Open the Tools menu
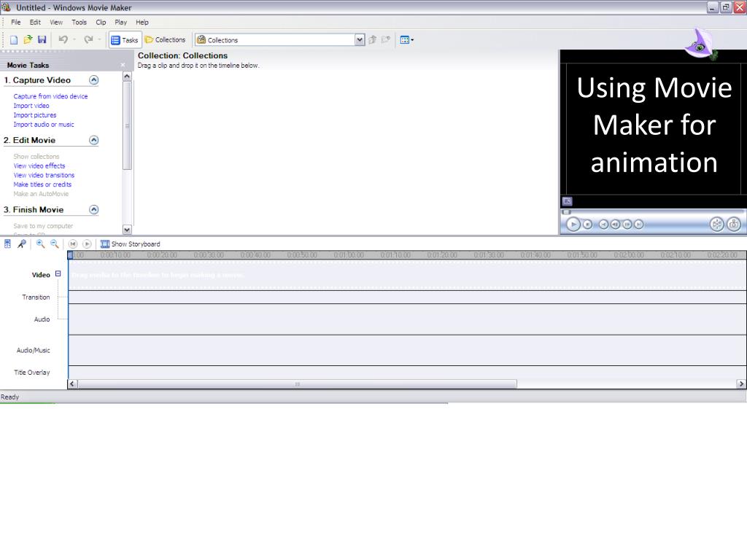This screenshot has width=747, height=560. click(79, 23)
